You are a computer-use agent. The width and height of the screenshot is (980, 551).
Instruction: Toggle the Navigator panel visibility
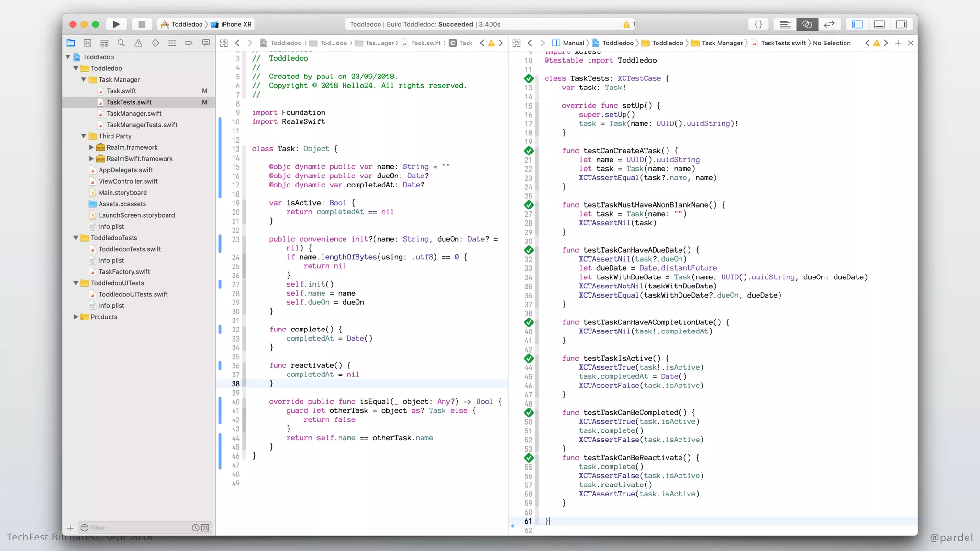point(857,24)
